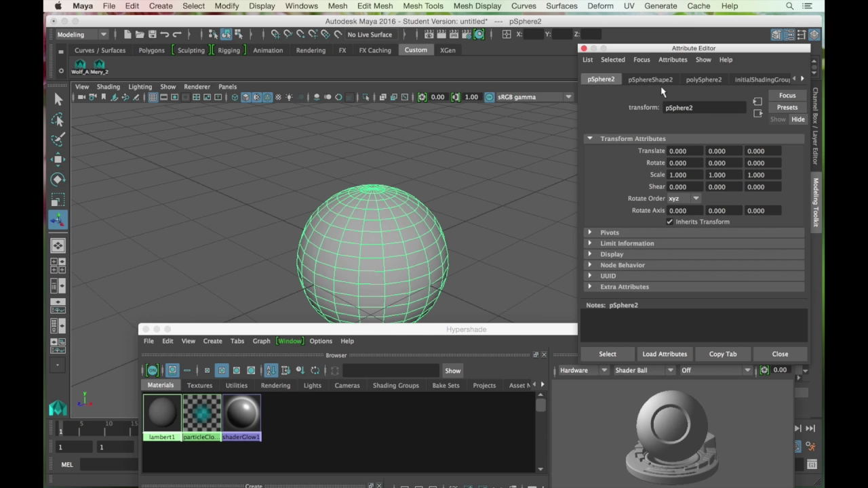Open the Deform menu
This screenshot has width=868, height=488.
tap(600, 6)
